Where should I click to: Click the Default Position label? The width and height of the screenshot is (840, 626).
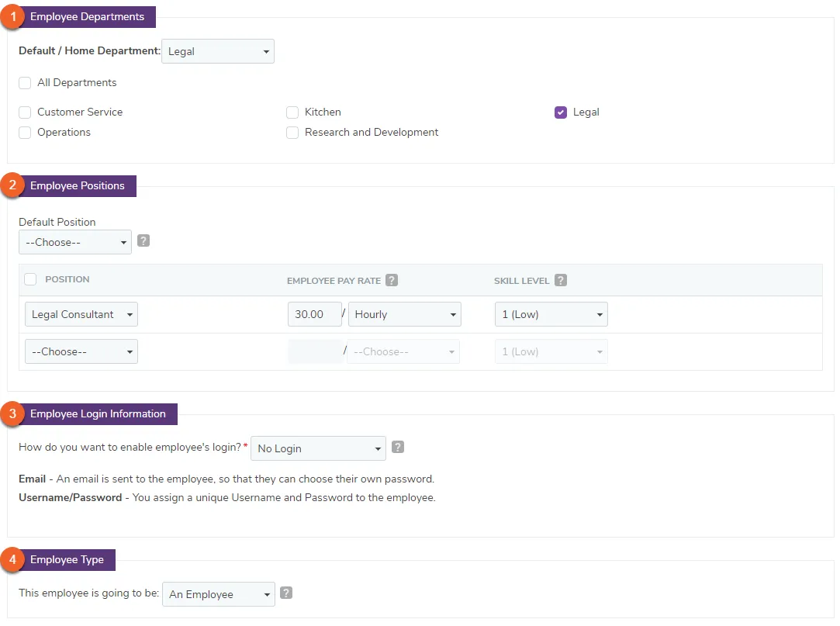coord(57,222)
